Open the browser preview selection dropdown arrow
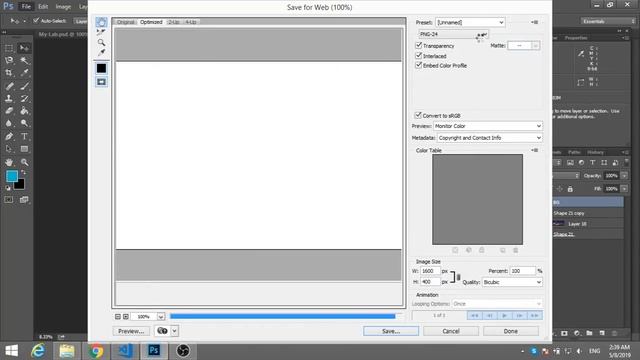This screenshot has width=640, height=360. click(x=174, y=331)
